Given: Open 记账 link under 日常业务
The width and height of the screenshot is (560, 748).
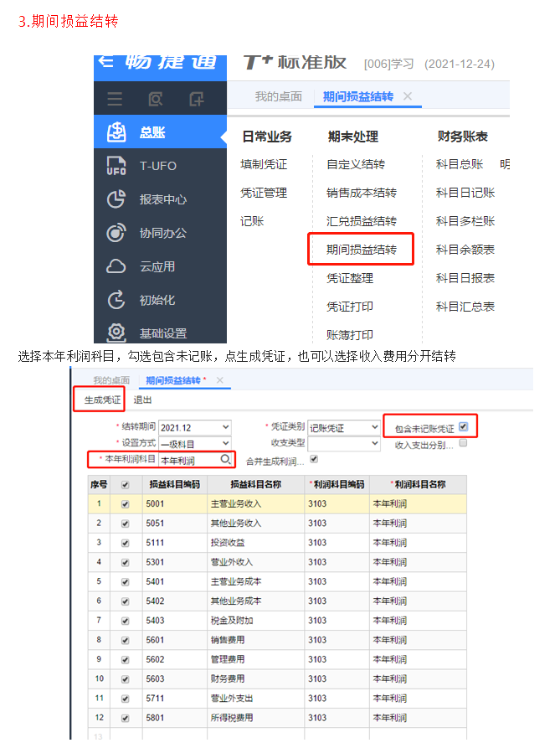Looking at the screenshot, I should pos(252,221).
